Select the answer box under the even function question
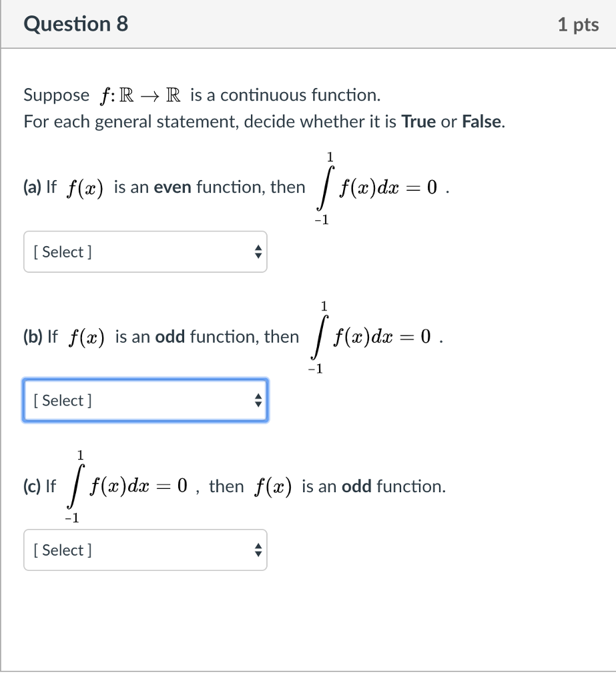 pos(145,251)
